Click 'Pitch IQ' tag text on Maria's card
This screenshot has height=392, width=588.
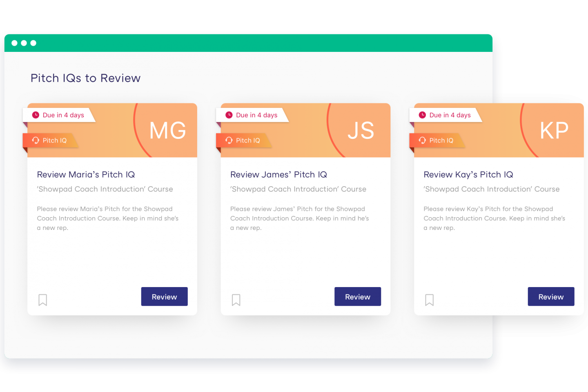pyautogui.click(x=55, y=140)
